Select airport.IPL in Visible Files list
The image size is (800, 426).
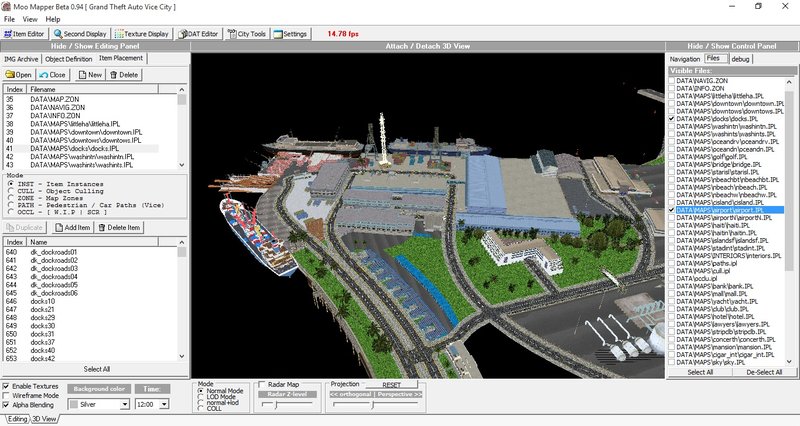(x=730, y=210)
